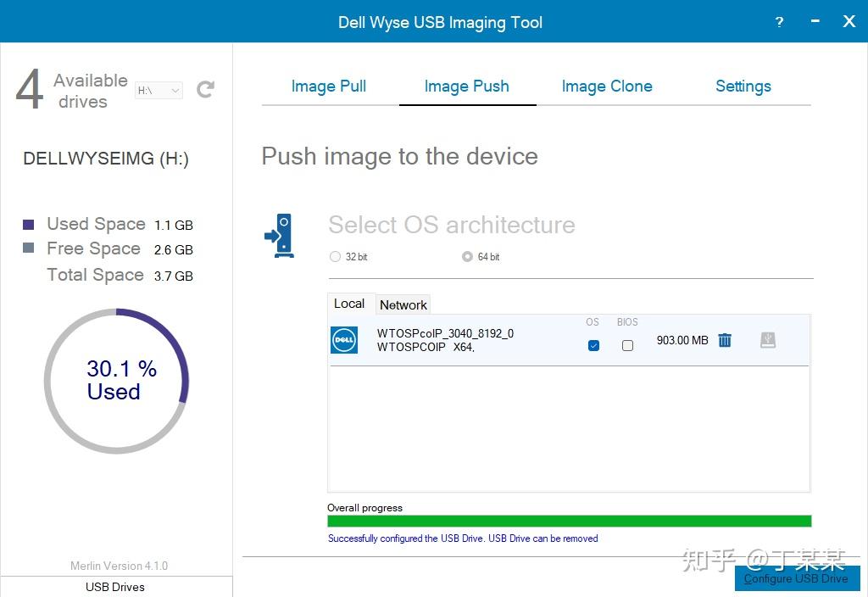This screenshot has width=868, height=597.
Task: Switch to the Image Pull tab
Action: coord(329,86)
